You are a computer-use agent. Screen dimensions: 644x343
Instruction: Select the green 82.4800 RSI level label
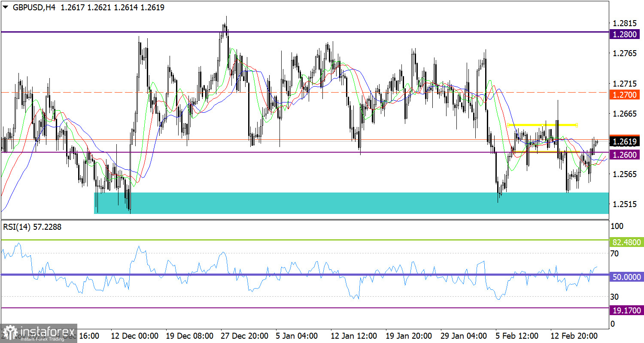(626, 243)
